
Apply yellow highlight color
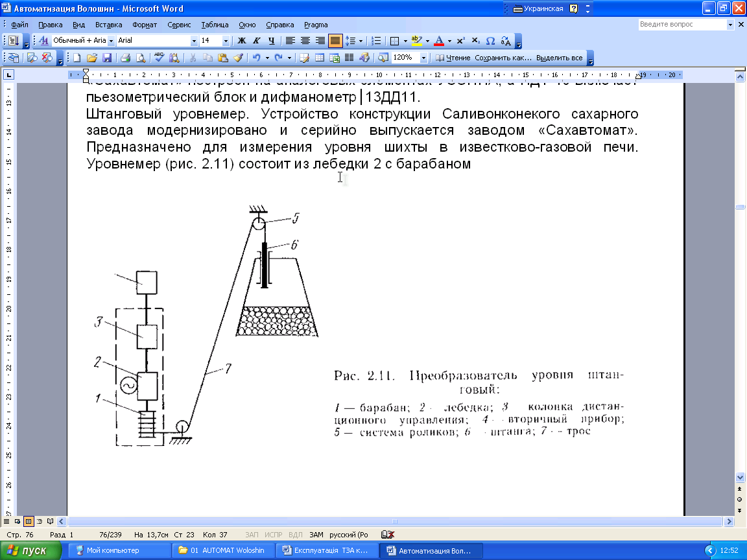[x=417, y=41]
